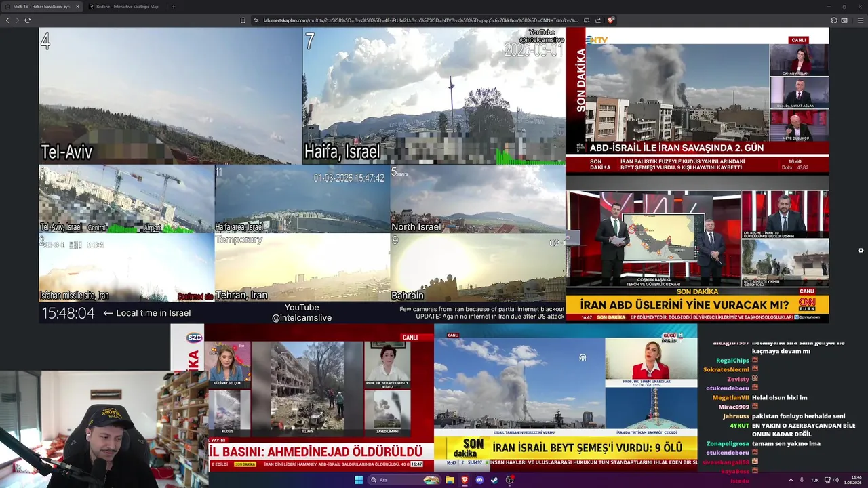Select the Bahrain camera 9 feed
This screenshot has width=868, height=488.
(x=477, y=267)
